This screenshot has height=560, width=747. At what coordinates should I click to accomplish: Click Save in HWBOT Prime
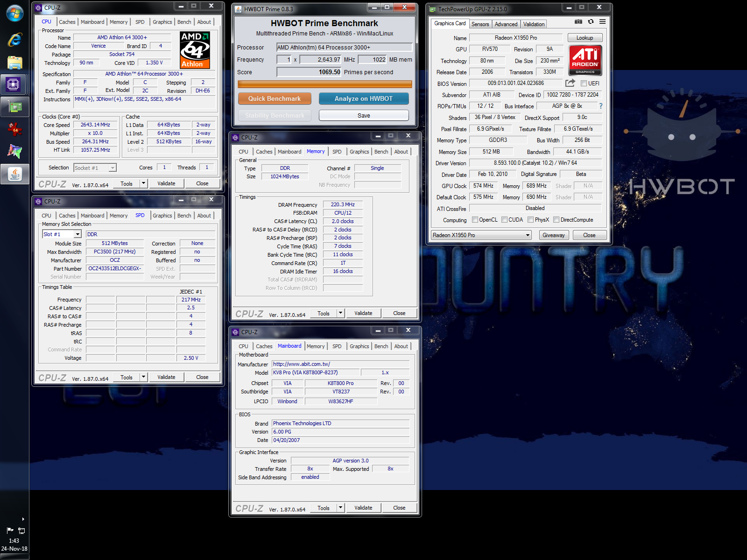364,115
